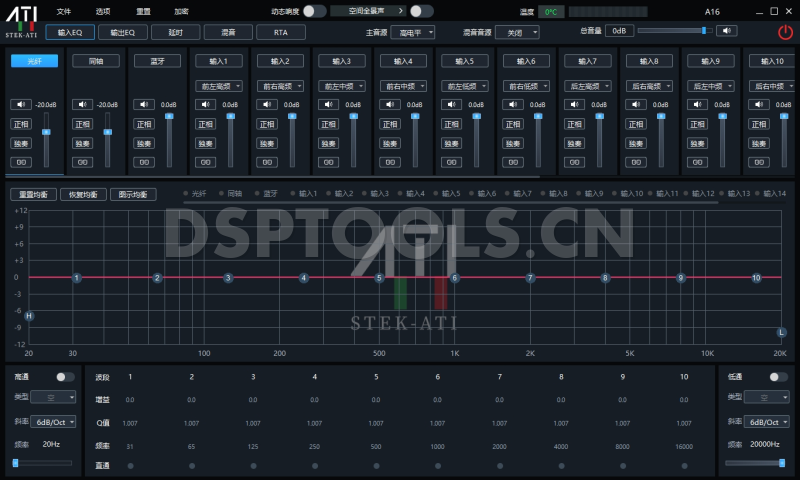Mute the 输入7 channel speaker icon
This screenshot has width=800, height=480.
click(x=574, y=105)
